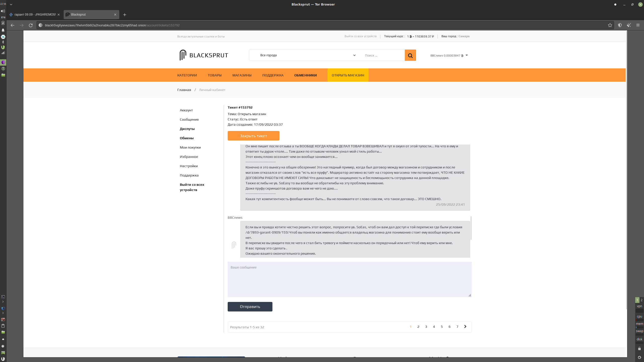Open the shield security level icon
The width and height of the screenshot is (644, 362).
(620, 25)
